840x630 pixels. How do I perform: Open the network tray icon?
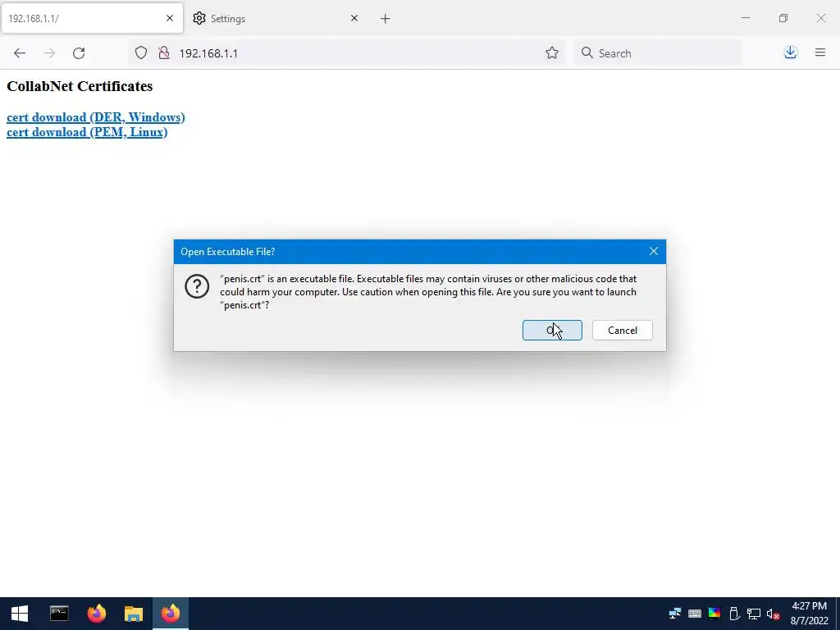pos(674,614)
